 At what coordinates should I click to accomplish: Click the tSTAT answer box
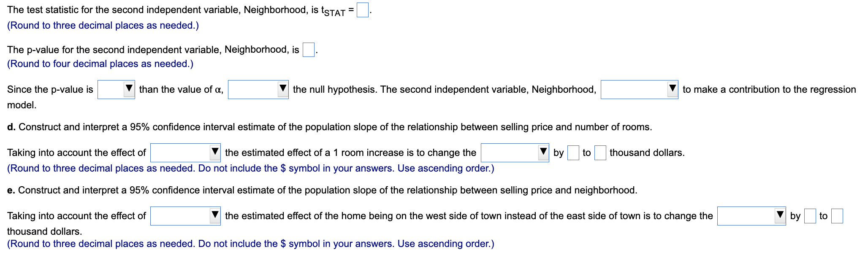point(362,10)
